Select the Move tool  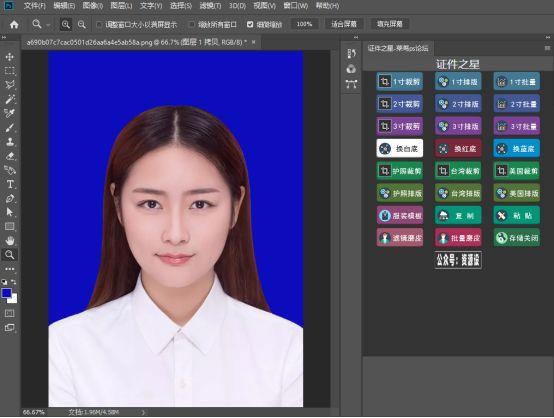click(10, 57)
